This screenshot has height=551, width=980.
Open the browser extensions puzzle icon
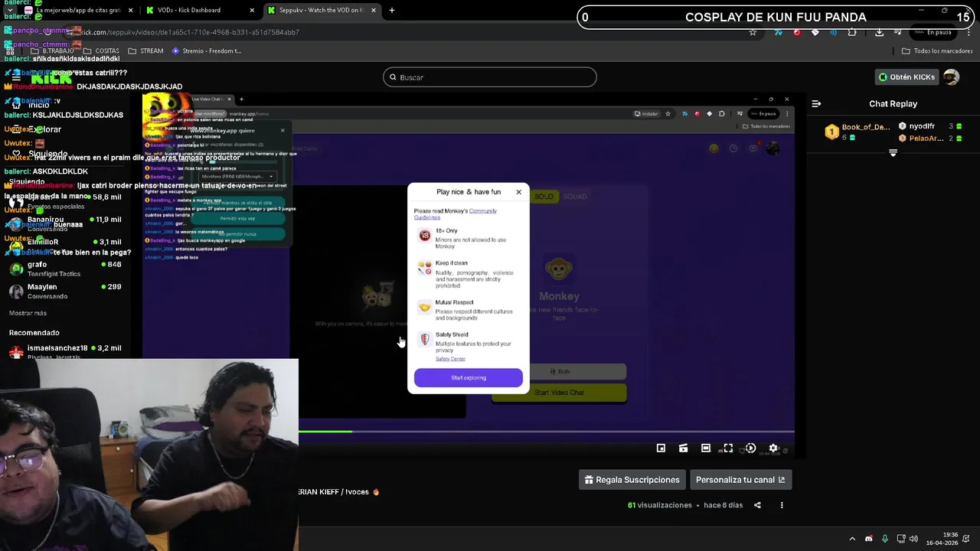click(852, 32)
